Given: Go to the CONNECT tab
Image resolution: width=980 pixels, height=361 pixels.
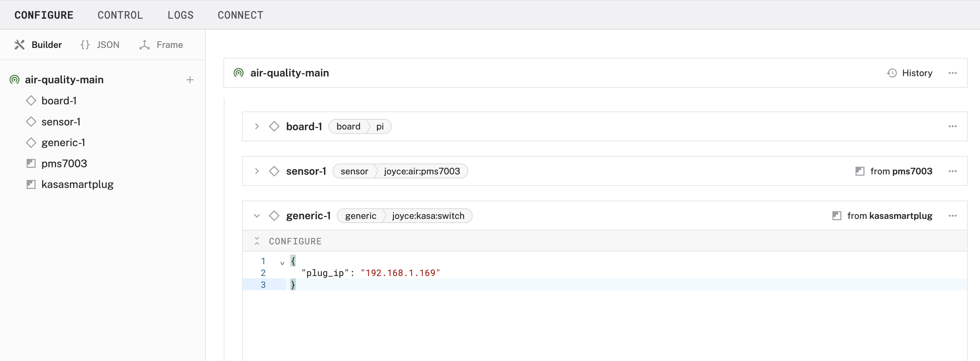Looking at the screenshot, I should (x=240, y=15).
